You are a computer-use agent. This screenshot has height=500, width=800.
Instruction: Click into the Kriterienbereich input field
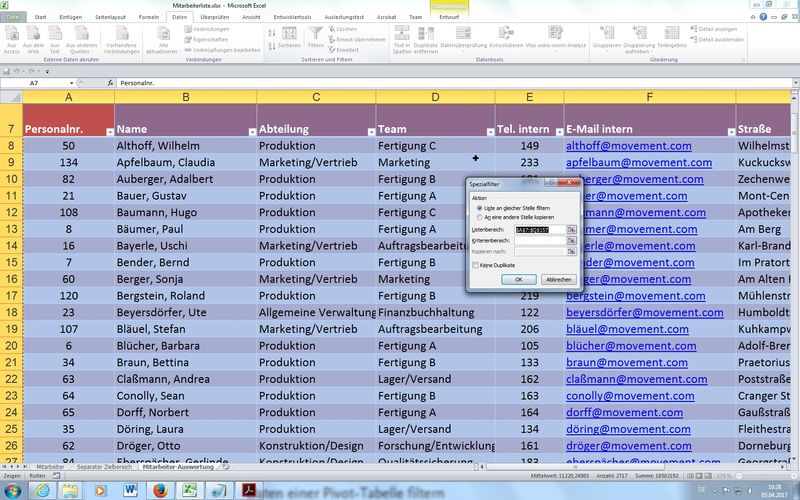pos(539,241)
